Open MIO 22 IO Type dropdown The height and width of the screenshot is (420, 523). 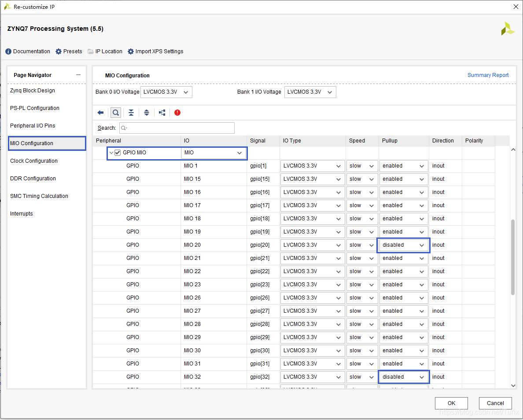click(x=312, y=271)
